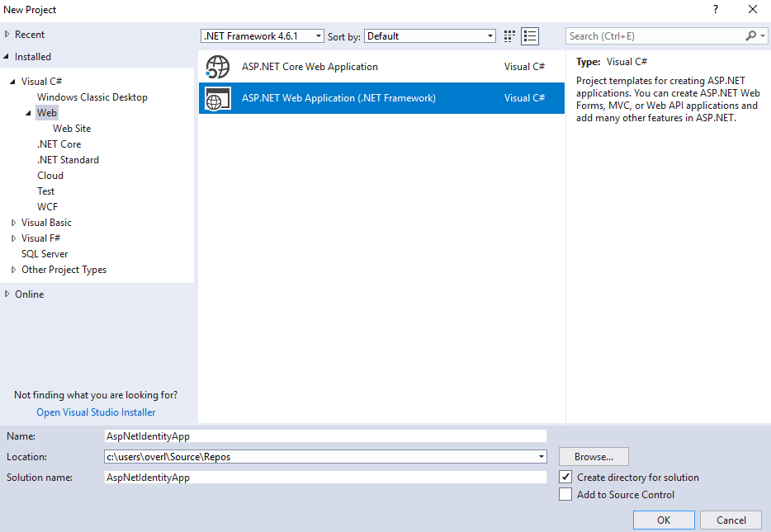771x532 pixels.
Task: Click the Solution name input field
Action: click(x=325, y=478)
